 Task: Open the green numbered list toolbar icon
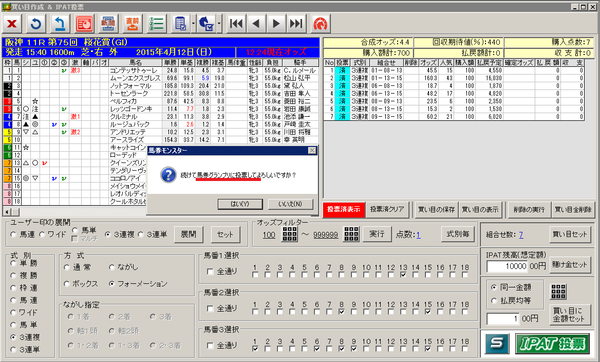(157, 24)
